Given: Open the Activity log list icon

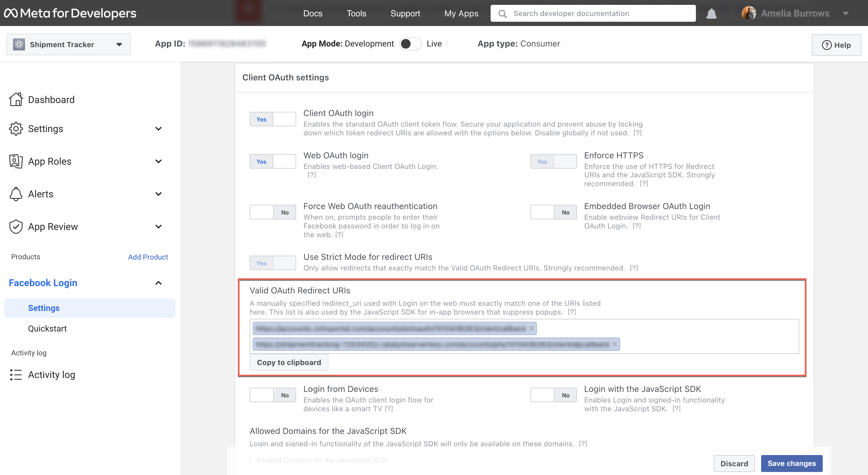Looking at the screenshot, I should click(15, 375).
